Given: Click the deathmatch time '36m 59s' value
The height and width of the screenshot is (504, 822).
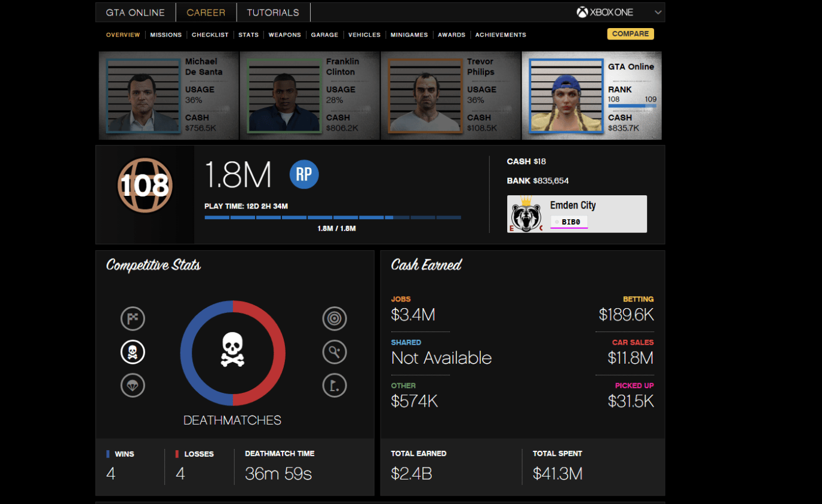Looking at the screenshot, I should (x=278, y=474).
